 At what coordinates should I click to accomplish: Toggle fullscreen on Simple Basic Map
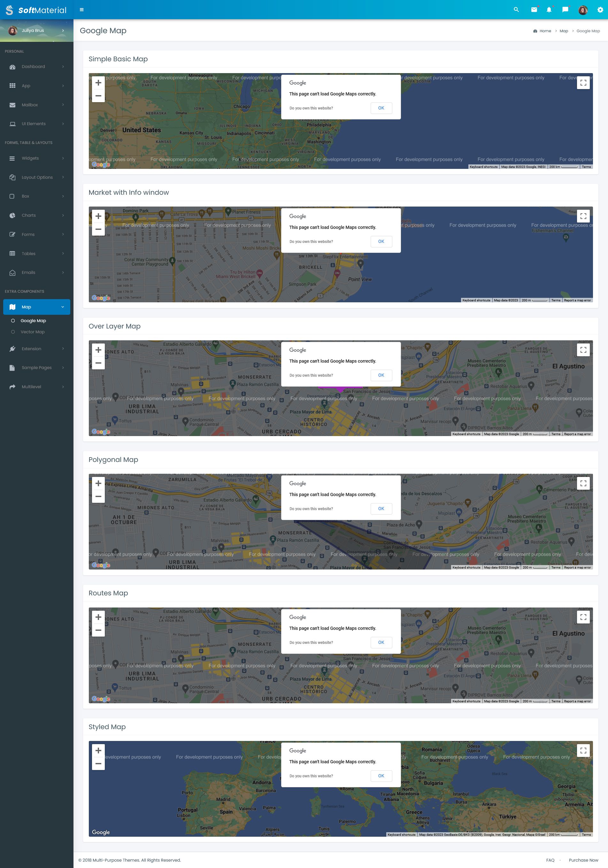(583, 83)
